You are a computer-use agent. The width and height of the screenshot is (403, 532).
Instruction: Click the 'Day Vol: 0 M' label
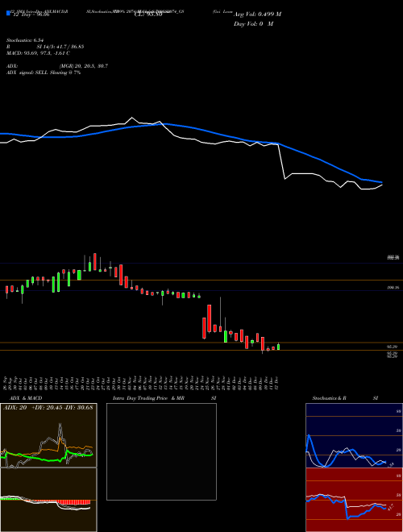pyautogui.click(x=253, y=23)
